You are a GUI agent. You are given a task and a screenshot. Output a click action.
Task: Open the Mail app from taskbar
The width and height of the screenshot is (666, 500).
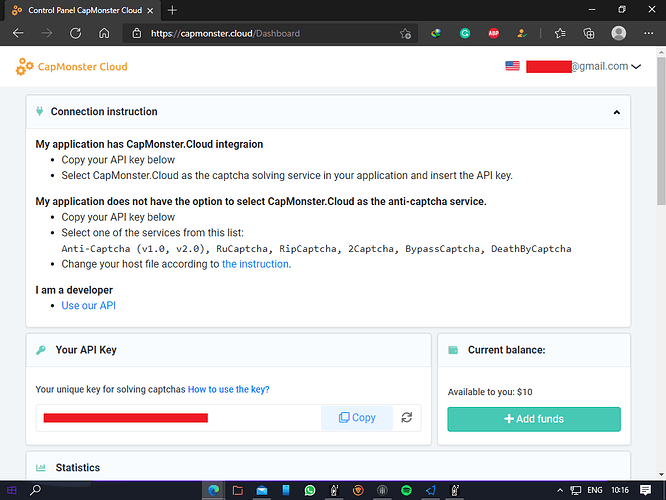click(262, 490)
